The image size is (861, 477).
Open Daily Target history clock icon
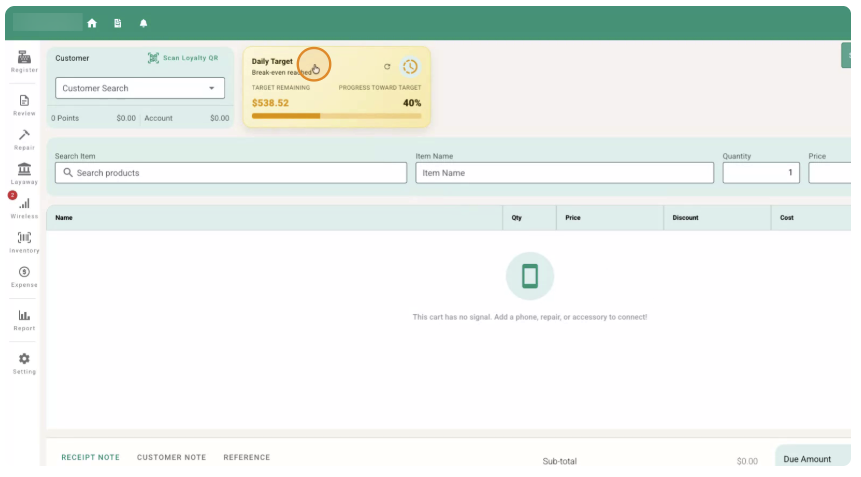tap(410, 66)
